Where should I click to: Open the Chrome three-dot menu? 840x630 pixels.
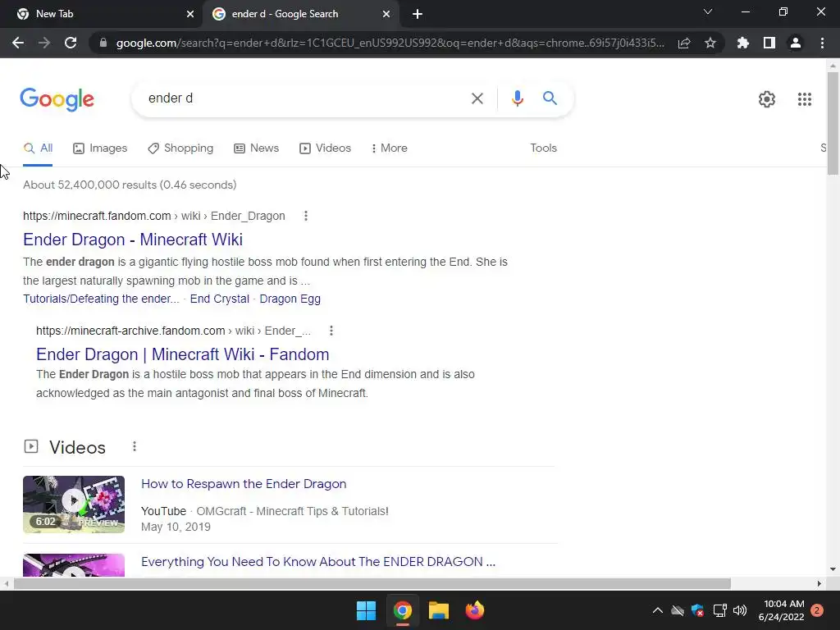tap(822, 43)
